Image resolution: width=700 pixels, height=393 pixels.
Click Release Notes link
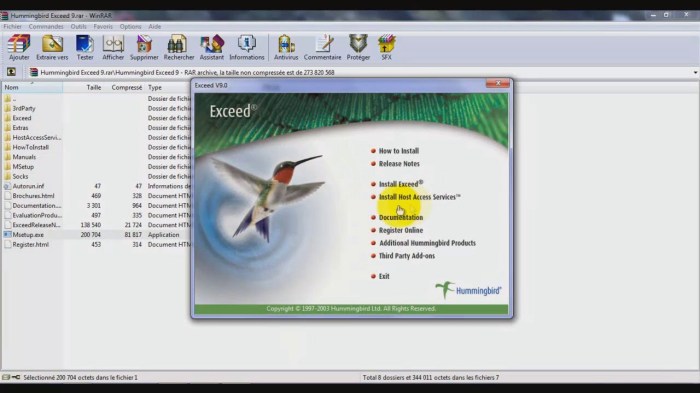click(399, 164)
